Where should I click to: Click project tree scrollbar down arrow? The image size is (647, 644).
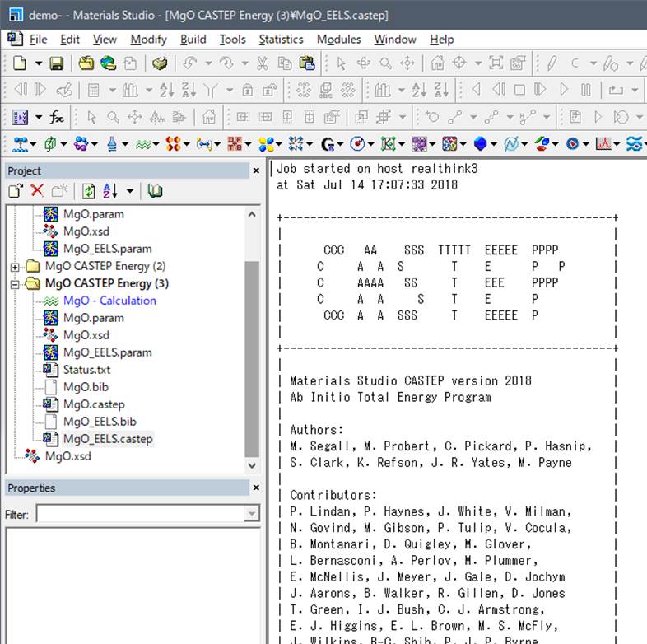[x=252, y=465]
